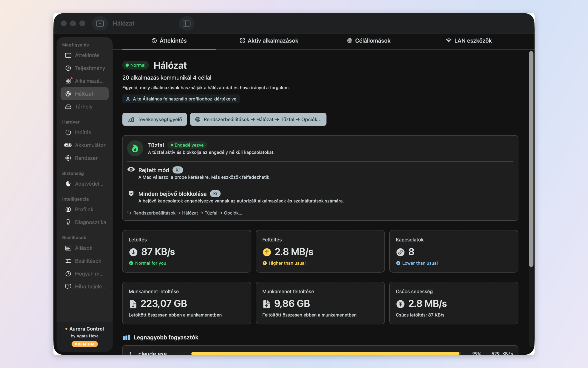Click the profile evaluation badge
This screenshot has width=588, height=368.
pyautogui.click(x=181, y=99)
